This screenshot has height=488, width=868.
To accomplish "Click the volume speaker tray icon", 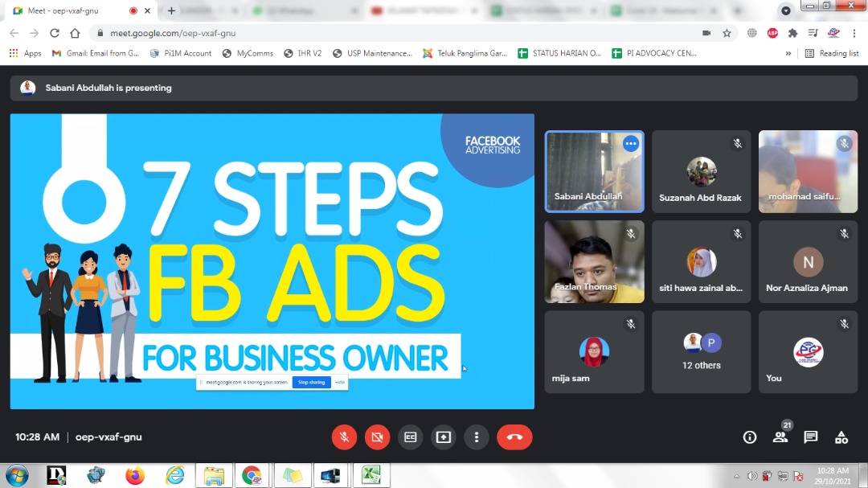I will point(751,476).
